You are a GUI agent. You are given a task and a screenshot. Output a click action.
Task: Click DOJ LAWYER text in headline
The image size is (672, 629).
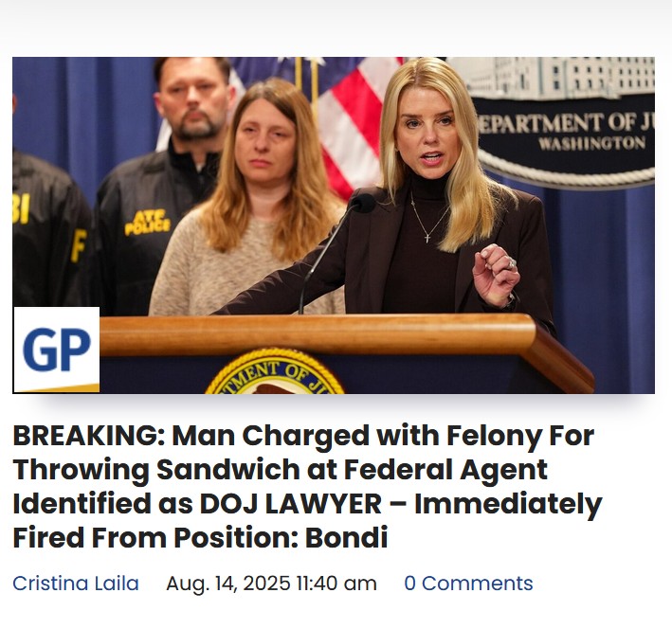pos(291,504)
